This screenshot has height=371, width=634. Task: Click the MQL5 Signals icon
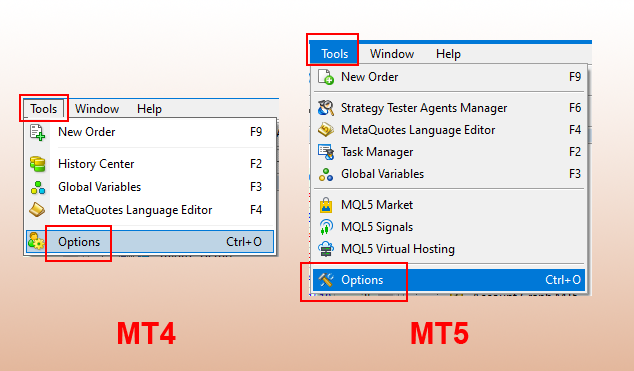[x=325, y=227]
